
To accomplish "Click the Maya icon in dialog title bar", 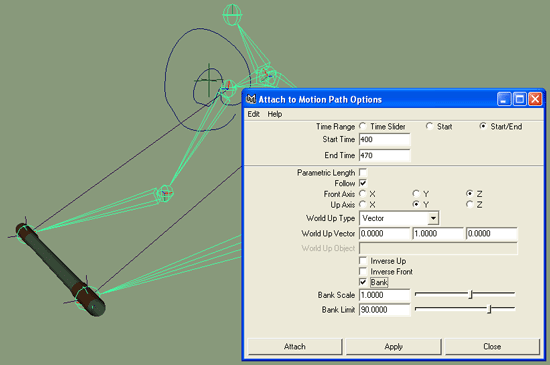I will (251, 99).
